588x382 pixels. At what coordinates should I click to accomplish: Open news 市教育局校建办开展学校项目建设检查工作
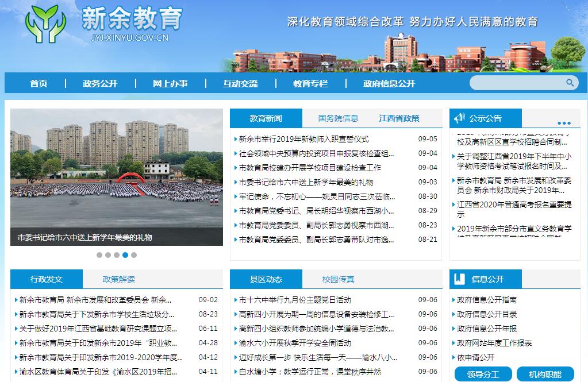click(310, 168)
